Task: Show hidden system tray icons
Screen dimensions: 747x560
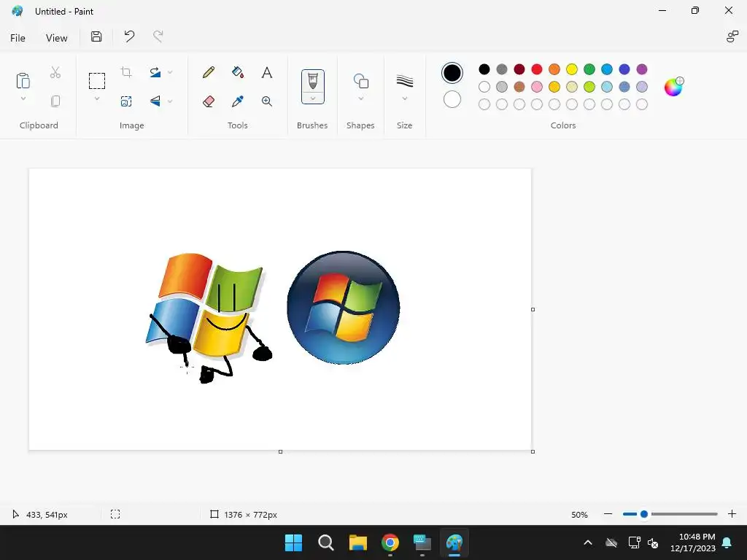Action: pos(588,542)
